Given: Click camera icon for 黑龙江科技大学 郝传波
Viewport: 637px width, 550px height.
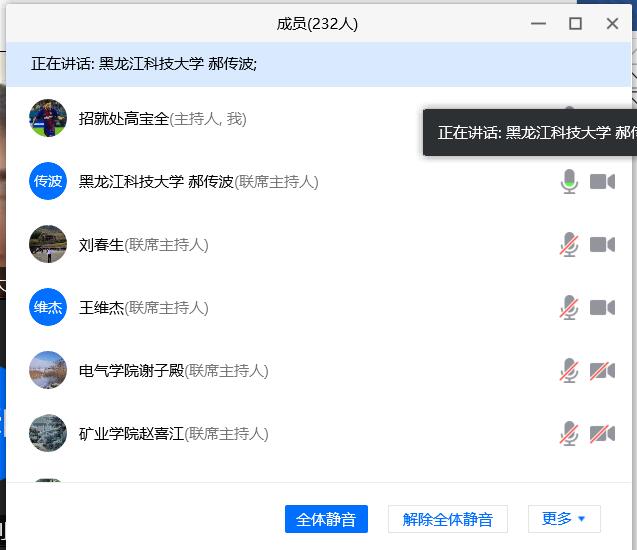Looking at the screenshot, I should point(602,182).
